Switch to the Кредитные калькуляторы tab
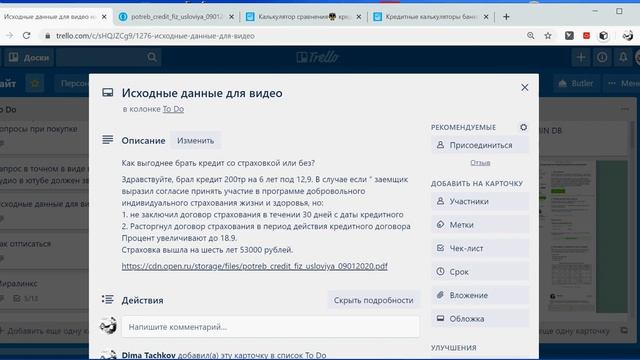The height and width of the screenshot is (360, 640). 431,17
